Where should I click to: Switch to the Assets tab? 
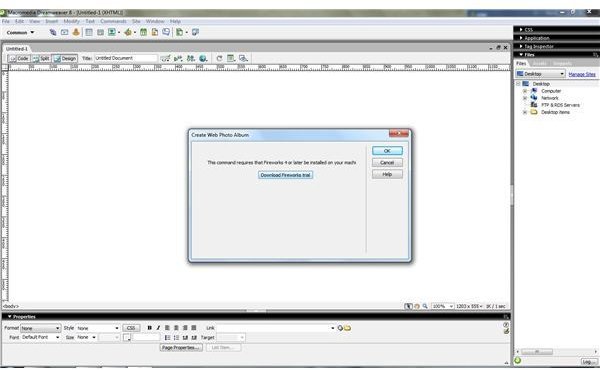click(540, 64)
